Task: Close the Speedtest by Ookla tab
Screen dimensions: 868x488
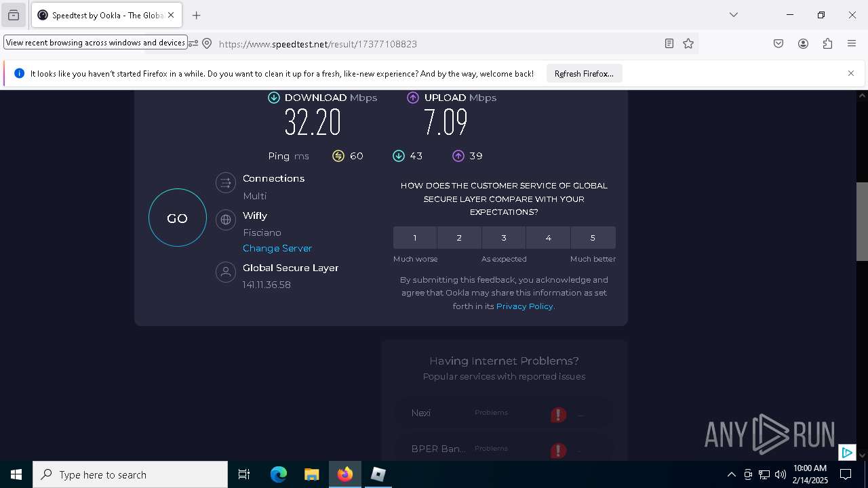Action: tap(171, 15)
